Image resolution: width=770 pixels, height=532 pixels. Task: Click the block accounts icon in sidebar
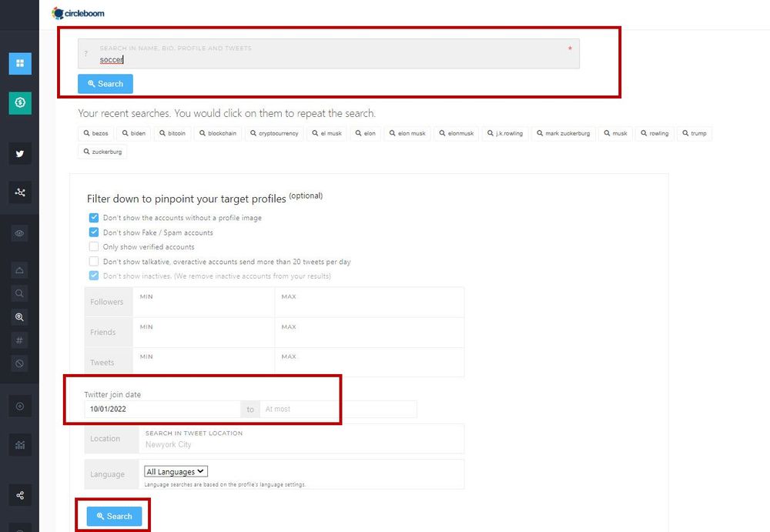tap(19, 363)
